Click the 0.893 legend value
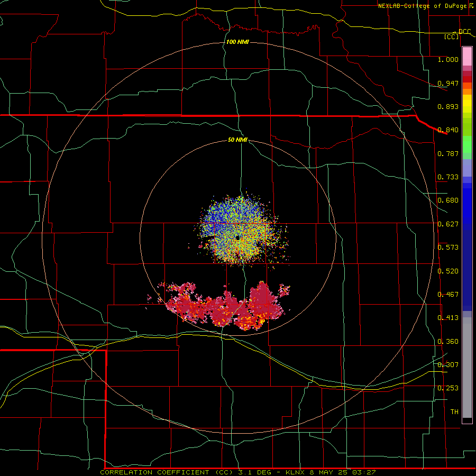Viewport: 476px width, 476px height. tap(448, 106)
